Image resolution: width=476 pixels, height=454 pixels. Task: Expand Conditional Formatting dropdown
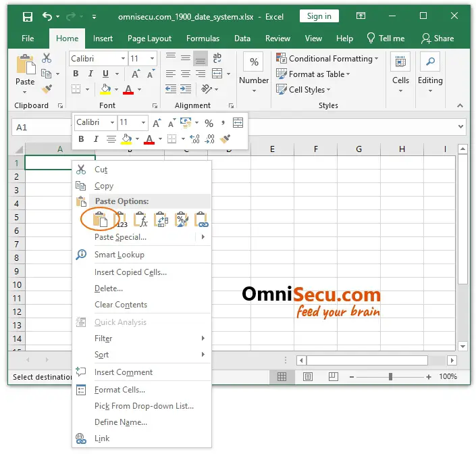[x=377, y=58]
